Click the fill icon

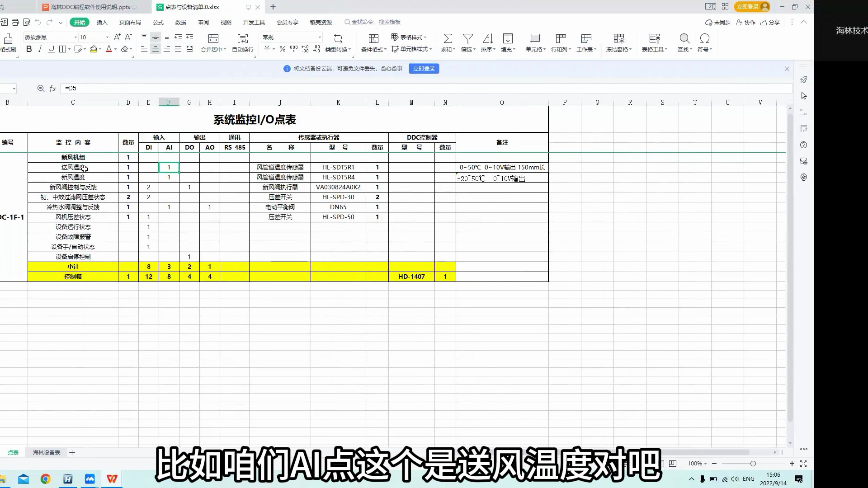click(508, 39)
